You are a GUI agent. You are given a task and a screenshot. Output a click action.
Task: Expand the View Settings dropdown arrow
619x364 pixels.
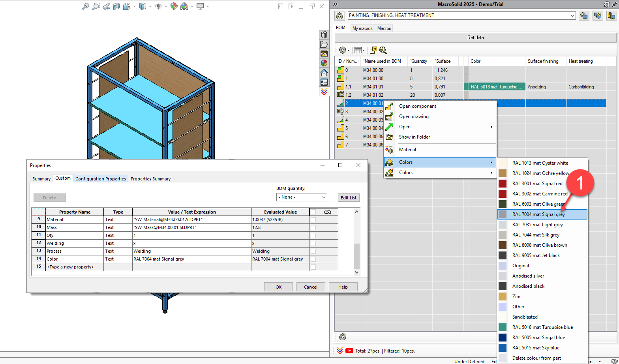(208, 6)
